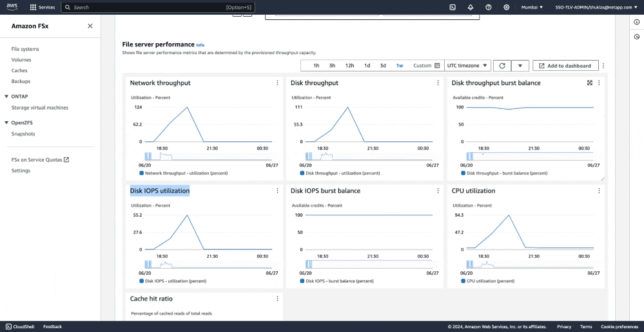Click Add to dashboard button

(x=565, y=66)
